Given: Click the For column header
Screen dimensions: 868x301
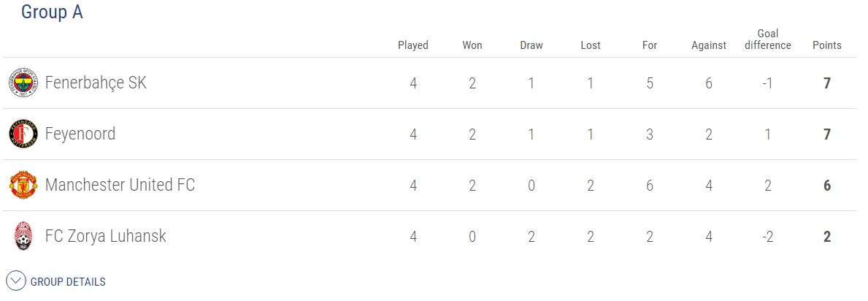Looking at the screenshot, I should [x=650, y=45].
